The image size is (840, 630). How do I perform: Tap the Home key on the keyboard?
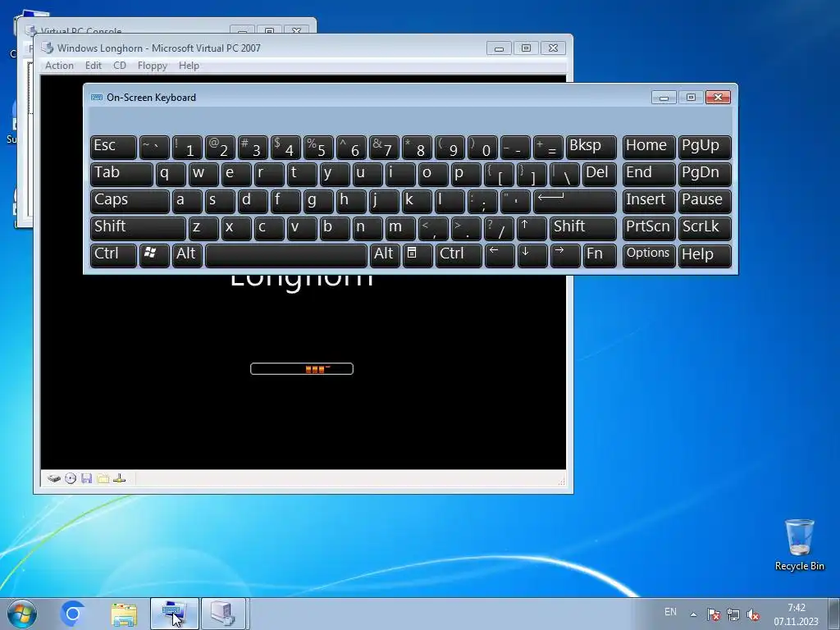click(648, 148)
